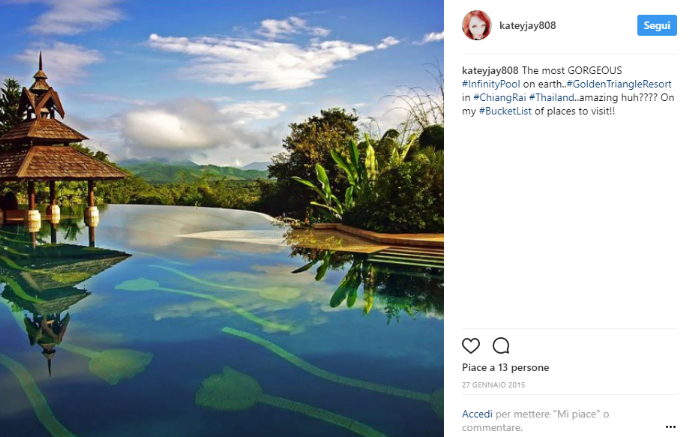Click the "The most GORGEOUS" caption text

572,70
